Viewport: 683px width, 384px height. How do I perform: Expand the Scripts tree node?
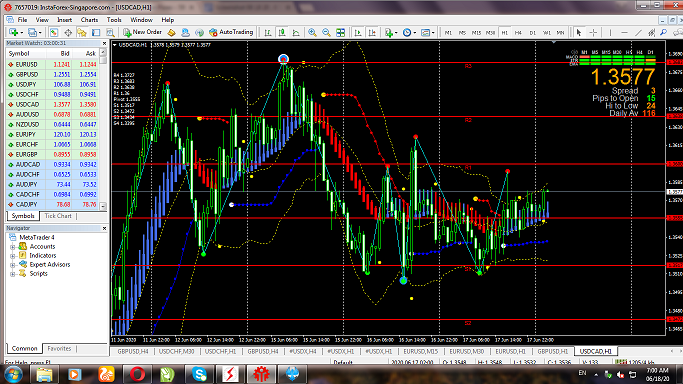click(x=13, y=274)
